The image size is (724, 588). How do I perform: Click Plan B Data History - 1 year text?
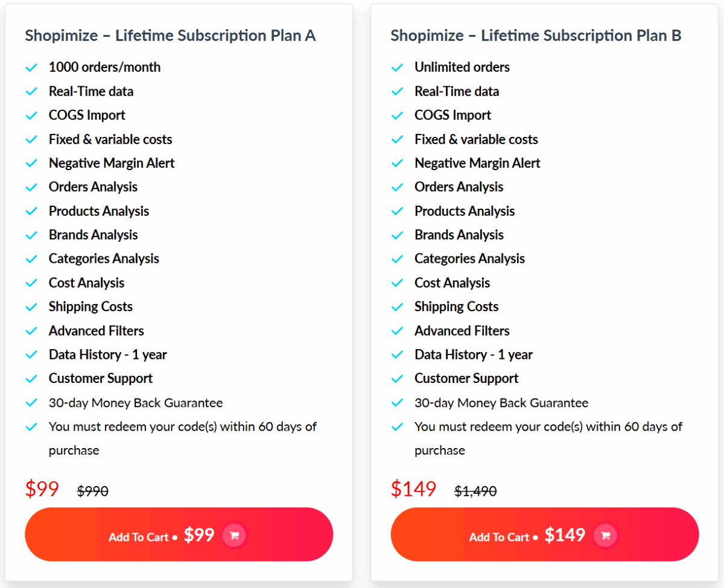[x=473, y=355]
